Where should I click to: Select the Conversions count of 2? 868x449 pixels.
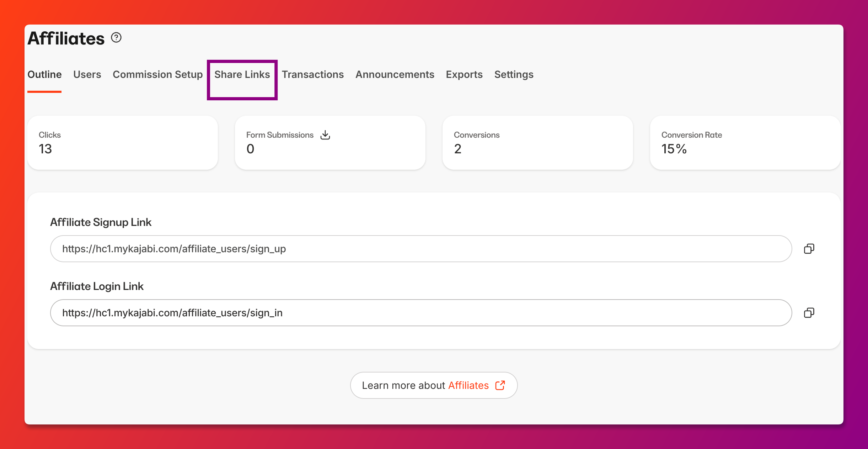[x=458, y=149]
